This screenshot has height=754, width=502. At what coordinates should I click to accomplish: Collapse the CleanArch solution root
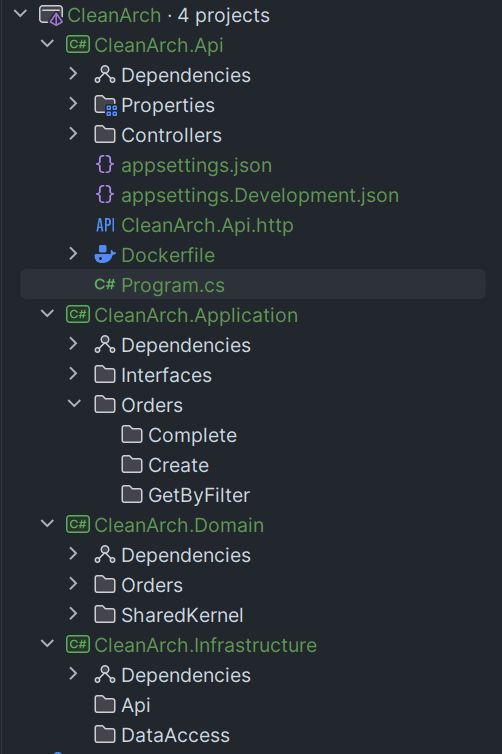pyautogui.click(x=20, y=14)
